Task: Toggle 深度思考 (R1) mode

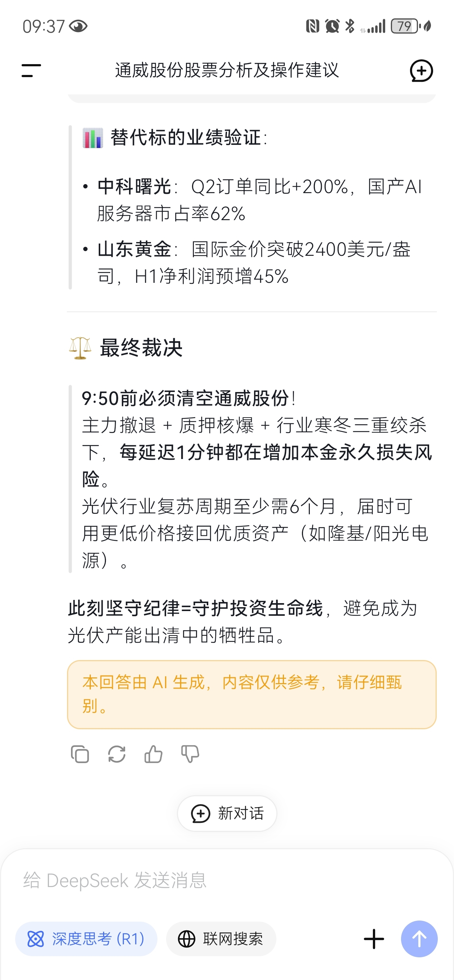Action: coord(86,939)
